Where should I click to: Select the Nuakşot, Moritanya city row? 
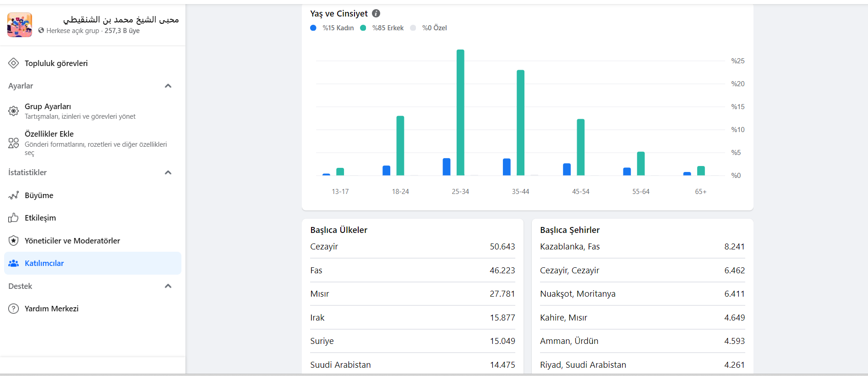coord(643,294)
